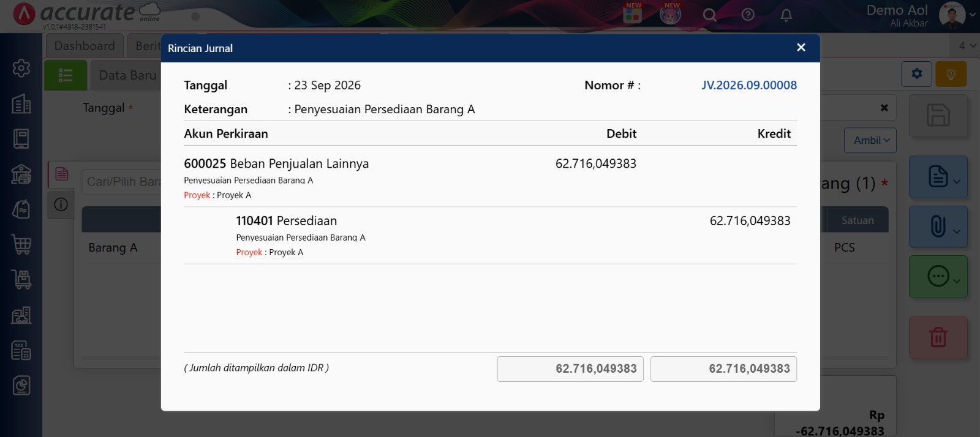Click the Rp -62.716,049383 total
The height and width of the screenshot is (437, 980).
[x=840, y=424]
